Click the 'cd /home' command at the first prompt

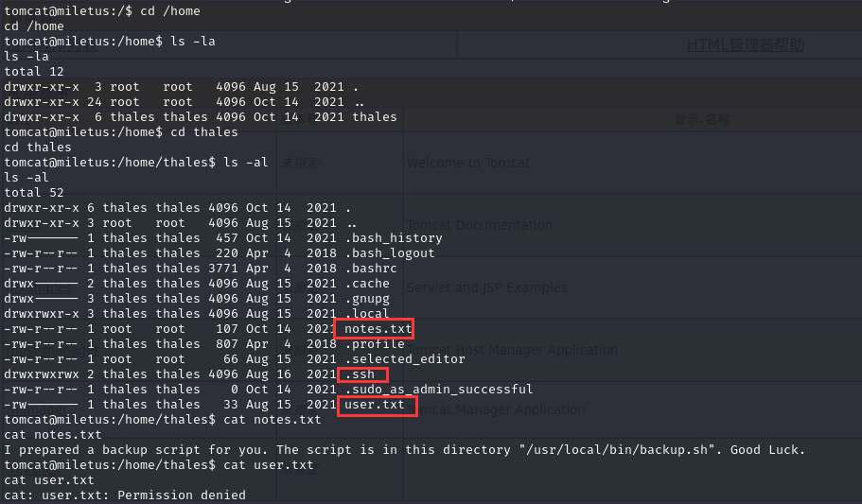(x=170, y=11)
